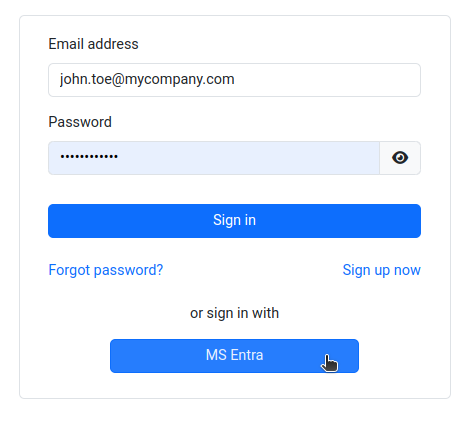Click the masked password dots
Image resolution: width=467 pixels, height=431 pixels.
89,156
